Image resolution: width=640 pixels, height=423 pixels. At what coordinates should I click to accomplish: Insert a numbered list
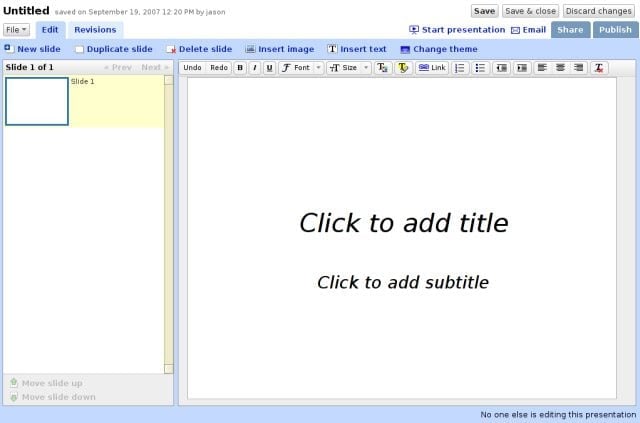click(460, 68)
